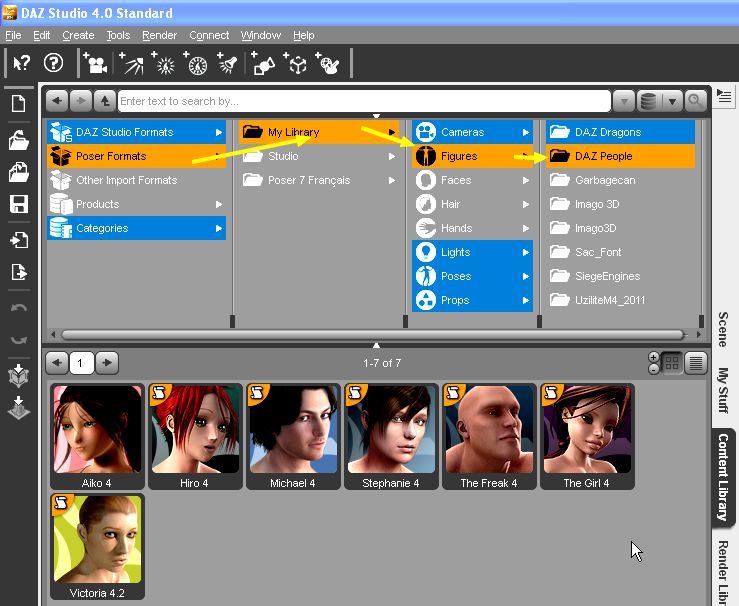Go forward in content browser navigation
Screen dimensions: 739x606
[81, 100]
